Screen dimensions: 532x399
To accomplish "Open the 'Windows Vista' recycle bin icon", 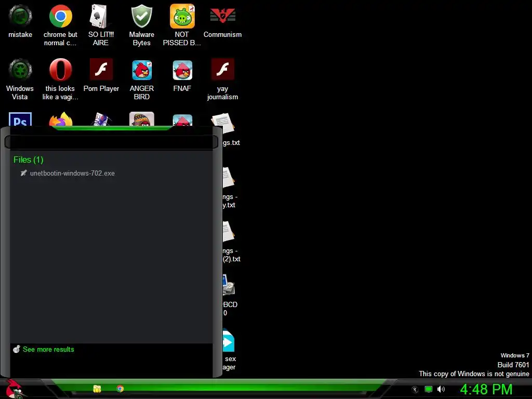I will tap(20, 79).
